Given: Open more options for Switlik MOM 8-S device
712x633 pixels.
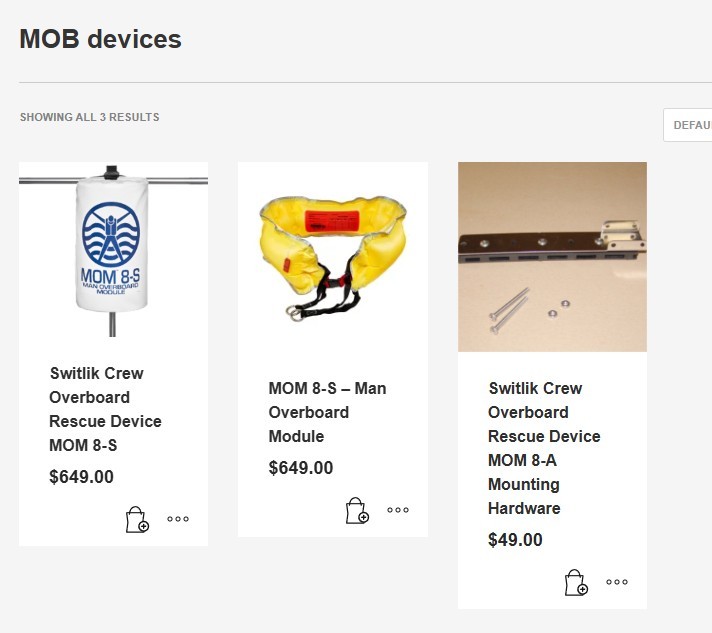Looking at the screenshot, I should tap(178, 519).
